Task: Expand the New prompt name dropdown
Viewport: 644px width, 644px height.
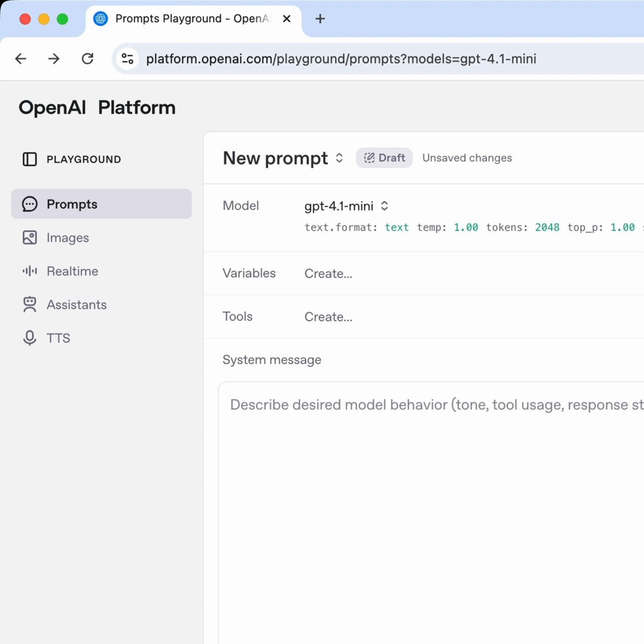Action: [x=339, y=158]
